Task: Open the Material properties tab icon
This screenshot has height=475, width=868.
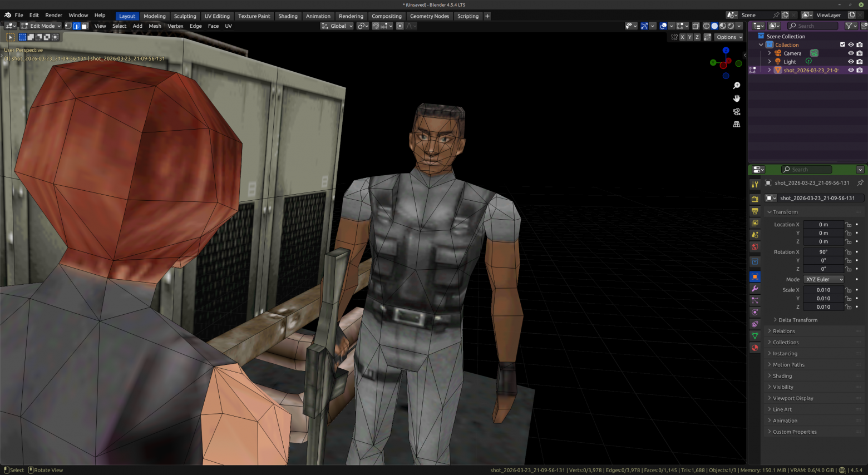Action: (x=755, y=348)
